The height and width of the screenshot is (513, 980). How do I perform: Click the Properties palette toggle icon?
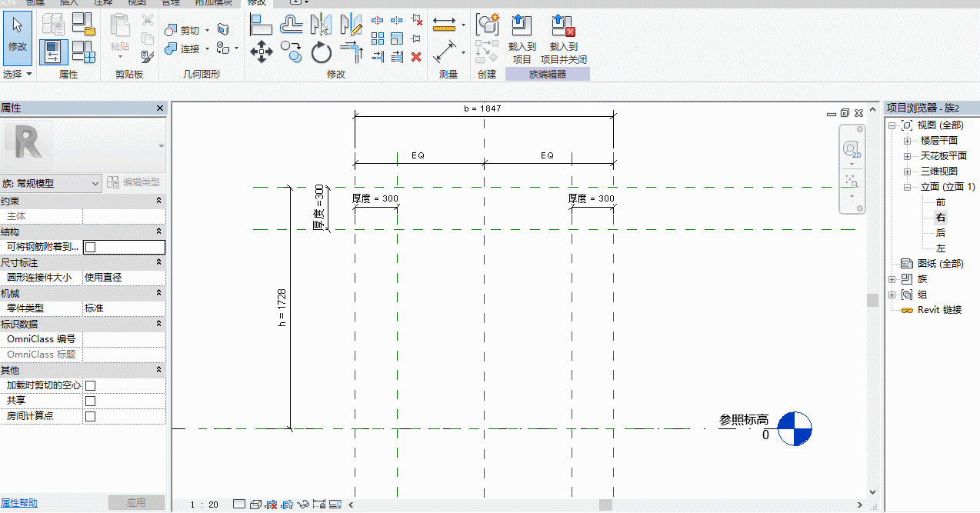52,52
